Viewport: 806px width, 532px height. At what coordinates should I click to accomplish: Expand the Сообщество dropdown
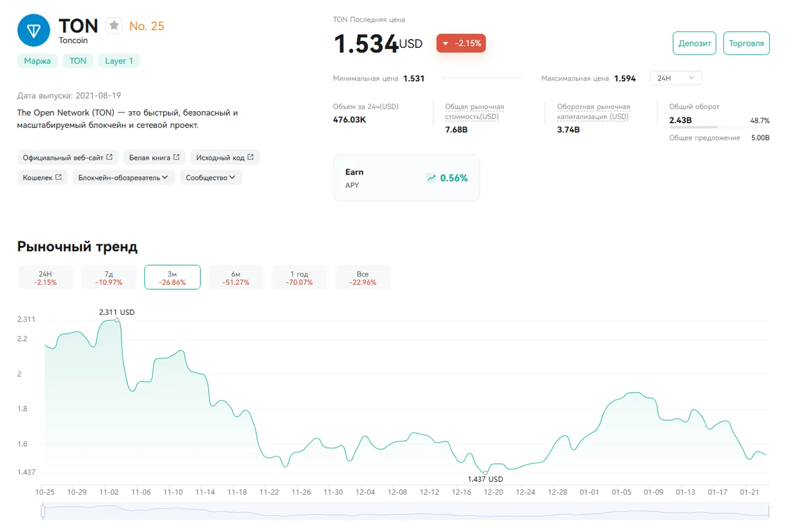(211, 177)
